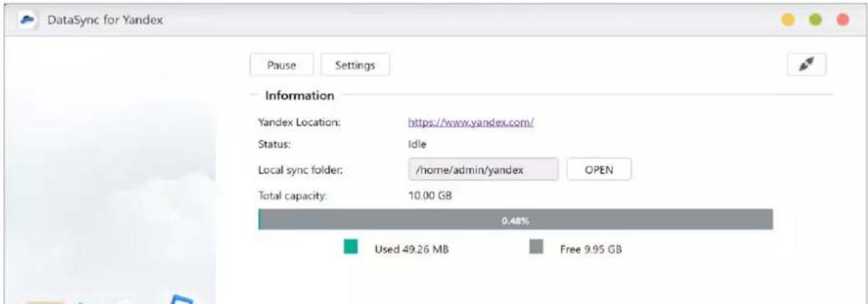This screenshot has width=868, height=304.
Task: Click the 'Local sync folder:' label
Action: point(300,170)
